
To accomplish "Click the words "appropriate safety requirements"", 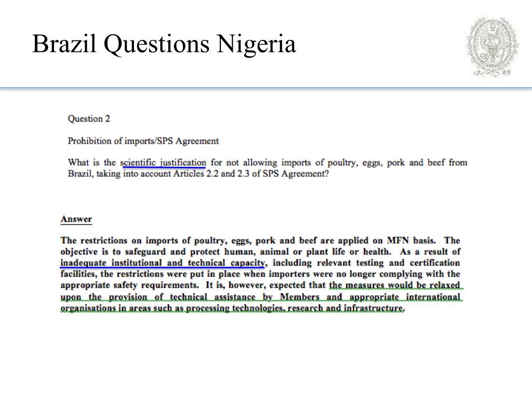I will (129, 285).
